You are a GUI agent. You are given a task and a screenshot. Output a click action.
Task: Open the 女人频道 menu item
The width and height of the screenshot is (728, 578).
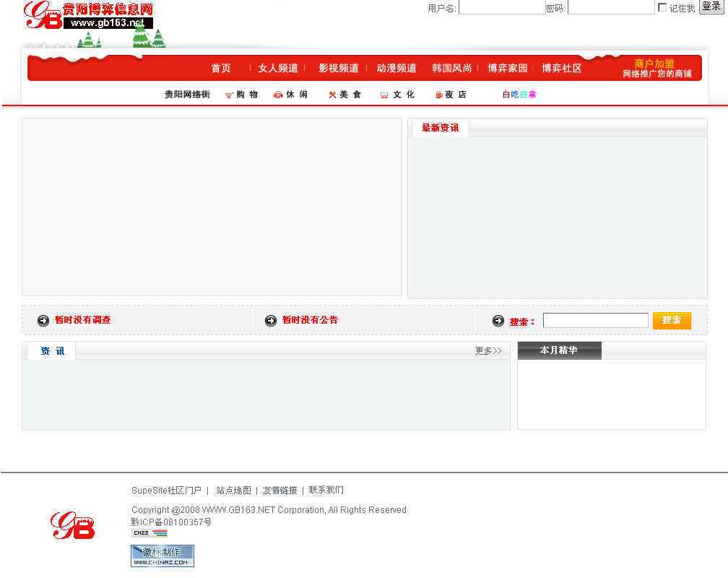[277, 69]
